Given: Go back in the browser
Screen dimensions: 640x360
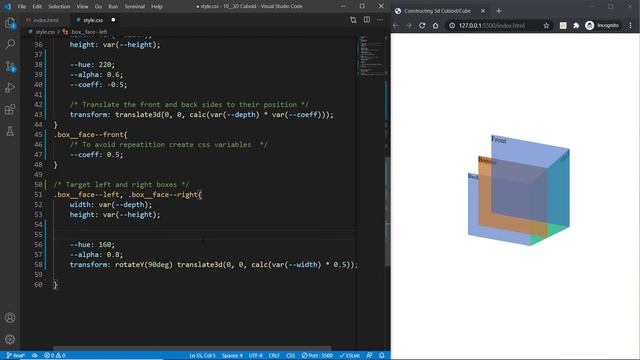Looking at the screenshot, I should coord(396,25).
